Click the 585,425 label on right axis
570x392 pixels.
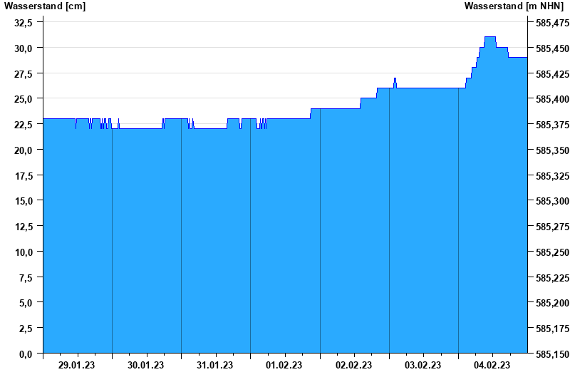tap(553, 74)
